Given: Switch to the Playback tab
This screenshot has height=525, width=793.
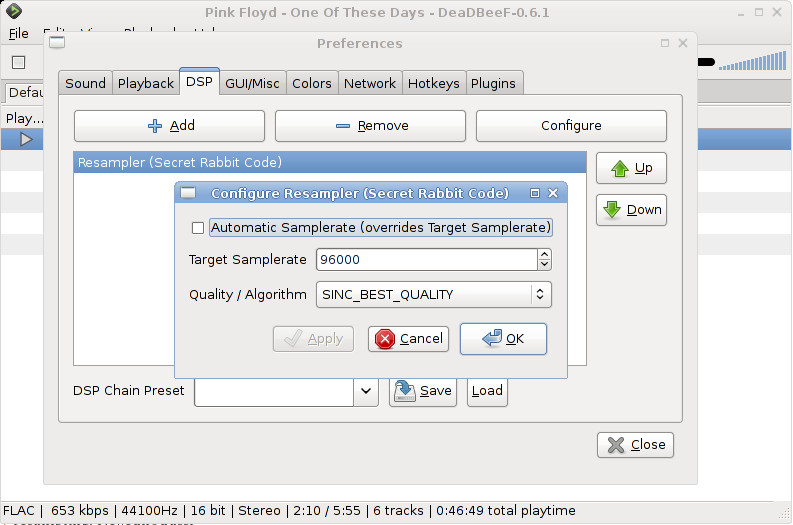Looking at the screenshot, I should click(146, 83).
